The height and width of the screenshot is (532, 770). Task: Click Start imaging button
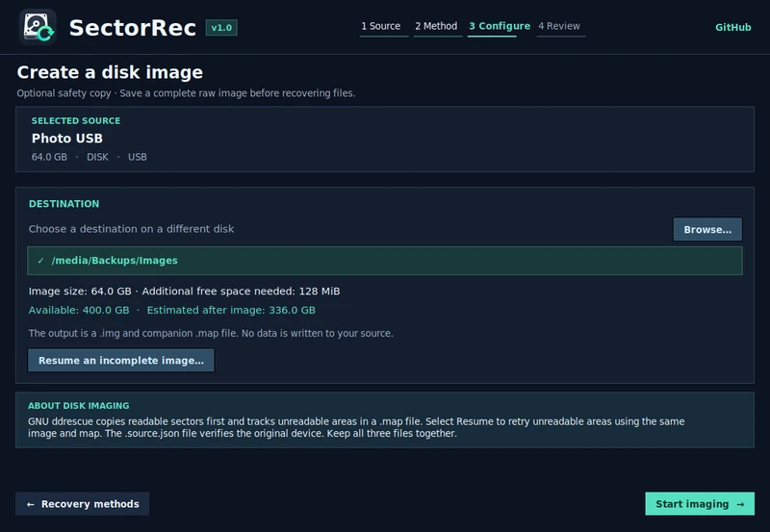tap(700, 504)
